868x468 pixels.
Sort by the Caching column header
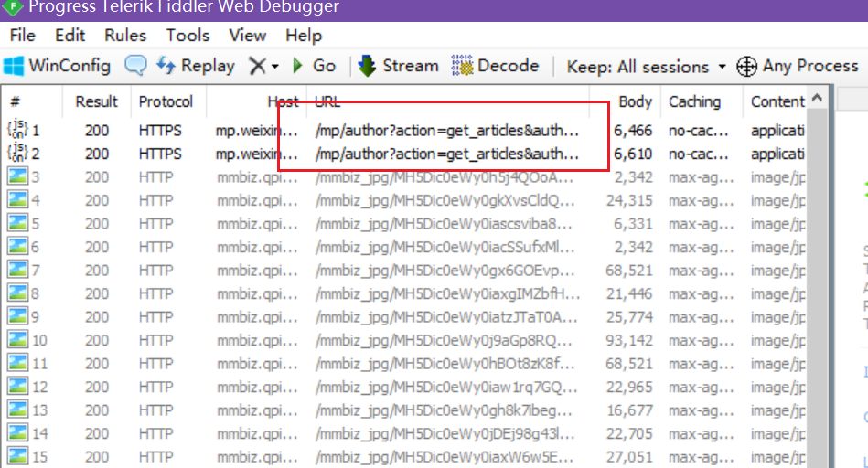(695, 101)
